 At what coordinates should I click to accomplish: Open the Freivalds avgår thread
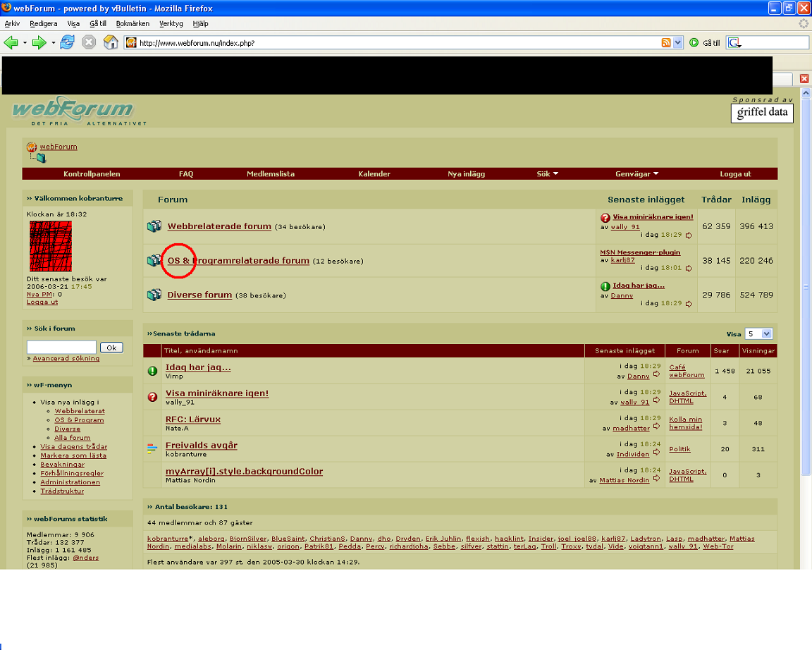tap(202, 446)
